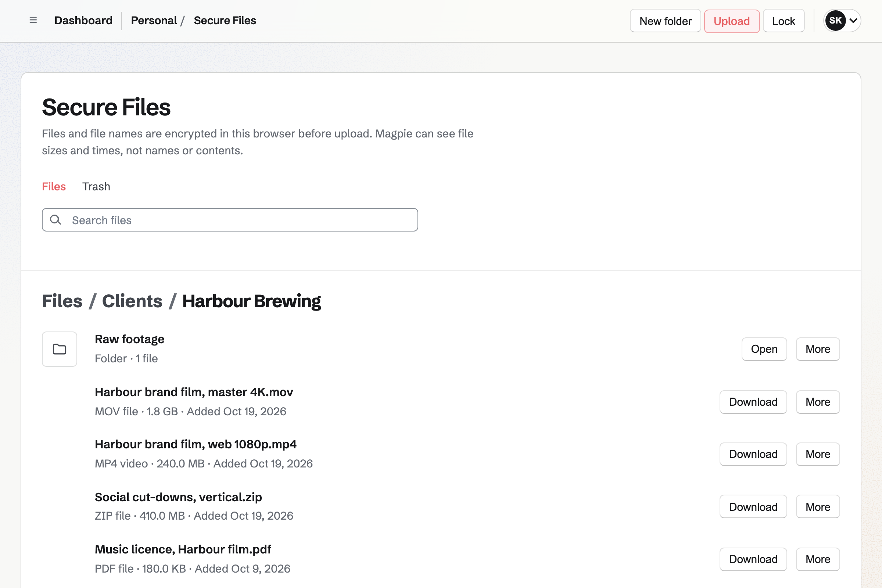More options for Social cut-downs zip
882x588 pixels.
click(817, 507)
